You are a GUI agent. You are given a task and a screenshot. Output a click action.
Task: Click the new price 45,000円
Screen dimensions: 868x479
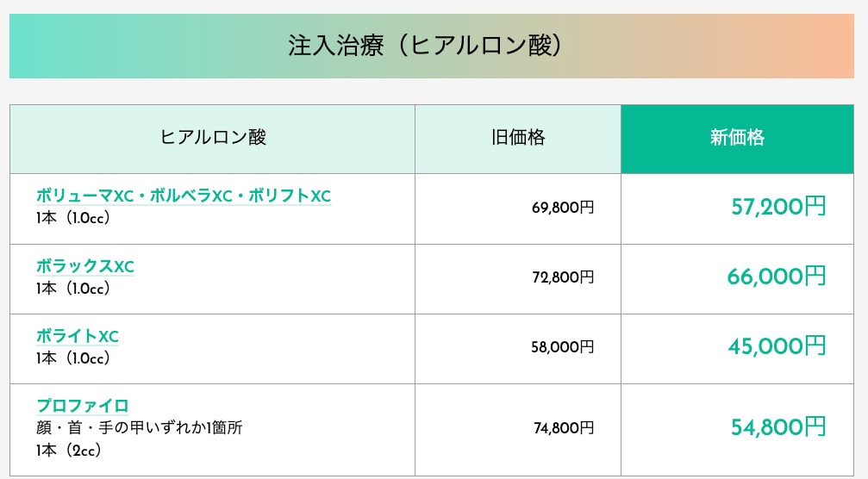(777, 345)
